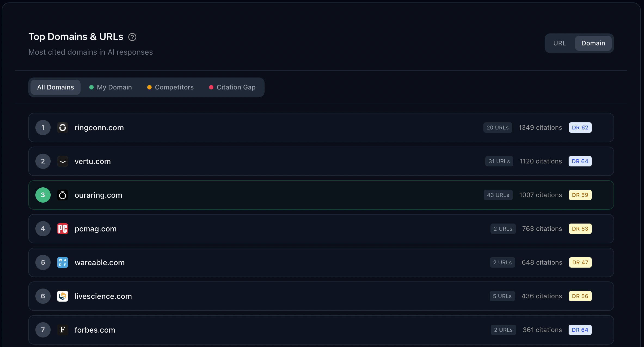
Task: Toggle the Competitors filter
Action: 170,87
